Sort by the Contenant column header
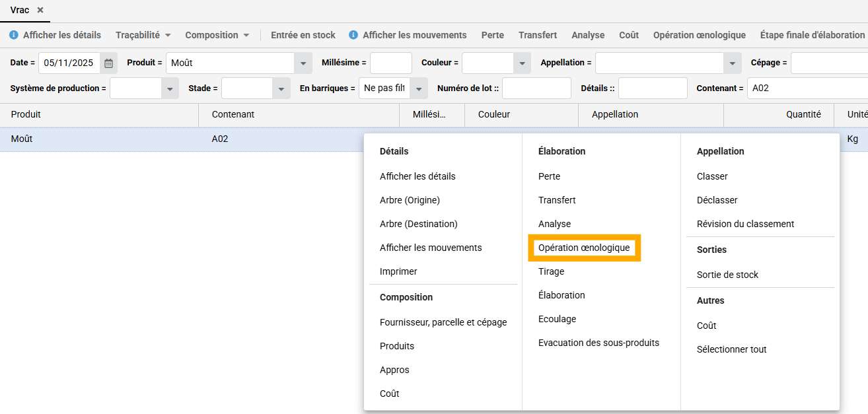The width and height of the screenshot is (868, 414). pos(233,114)
